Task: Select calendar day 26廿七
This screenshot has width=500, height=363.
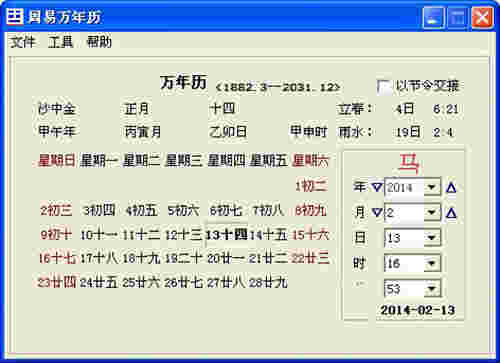Action: (183, 283)
